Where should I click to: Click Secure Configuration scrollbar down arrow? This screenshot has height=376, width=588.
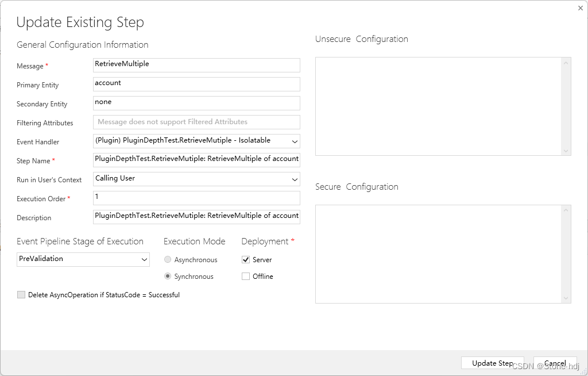point(566,298)
